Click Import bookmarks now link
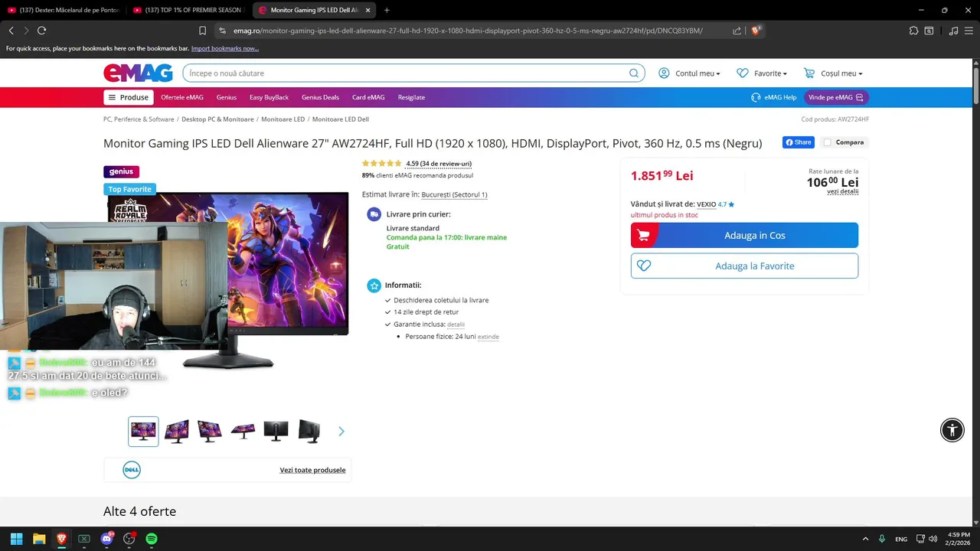Image resolution: width=980 pixels, height=551 pixels. 224,48
